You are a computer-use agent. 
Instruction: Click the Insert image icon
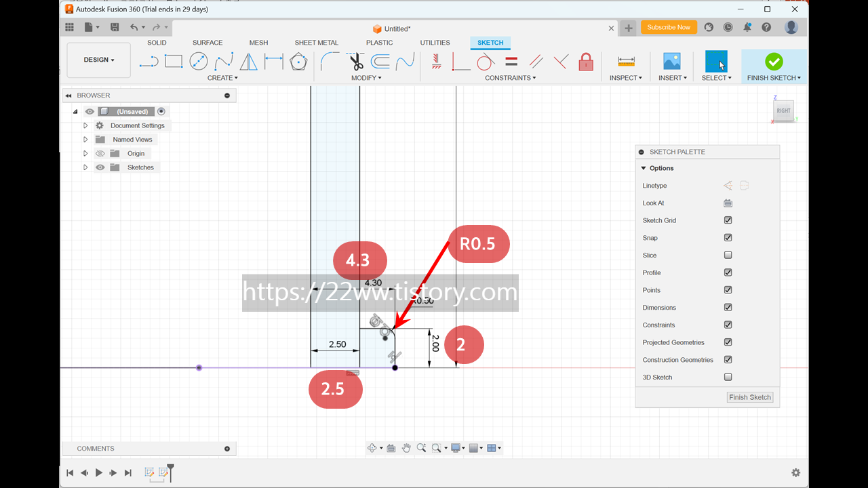(672, 62)
